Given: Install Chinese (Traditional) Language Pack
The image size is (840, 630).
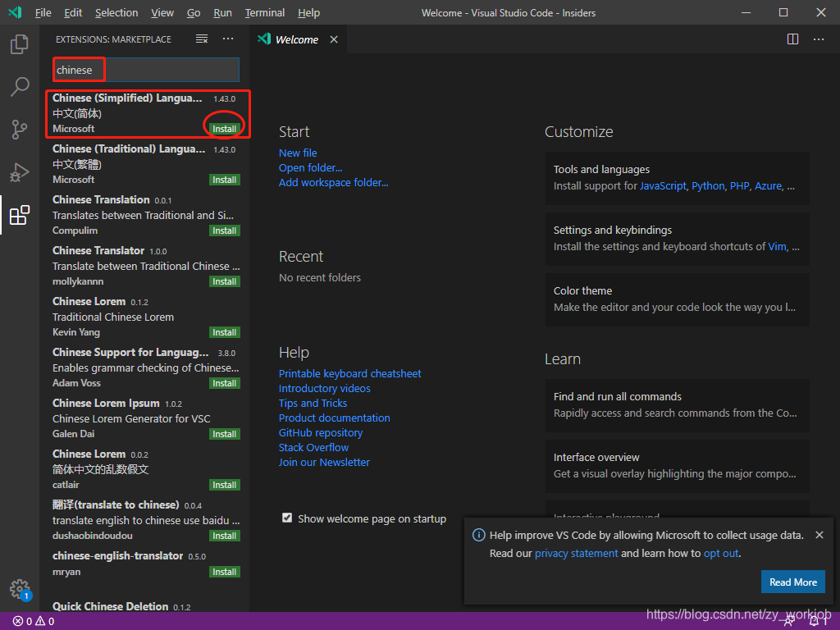Looking at the screenshot, I should (224, 180).
